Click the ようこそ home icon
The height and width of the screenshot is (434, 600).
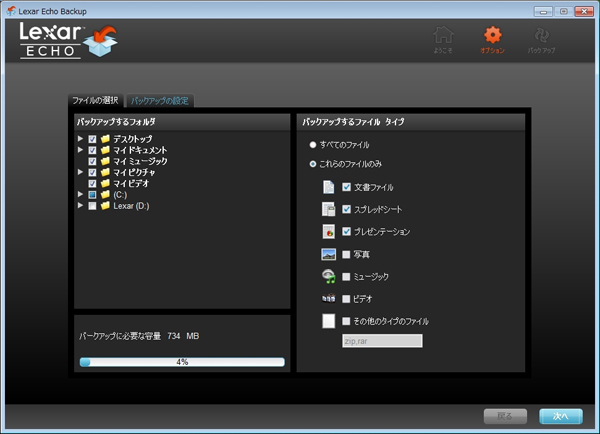coord(443,36)
